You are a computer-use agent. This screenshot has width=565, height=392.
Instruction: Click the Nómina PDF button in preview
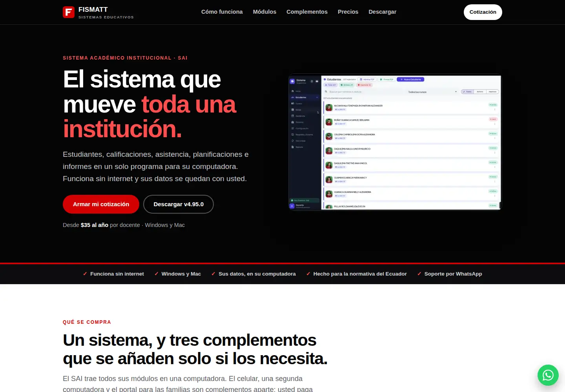click(x=367, y=79)
